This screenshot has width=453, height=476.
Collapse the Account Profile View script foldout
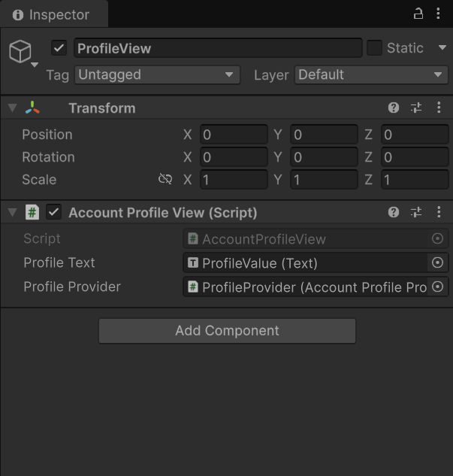13,212
